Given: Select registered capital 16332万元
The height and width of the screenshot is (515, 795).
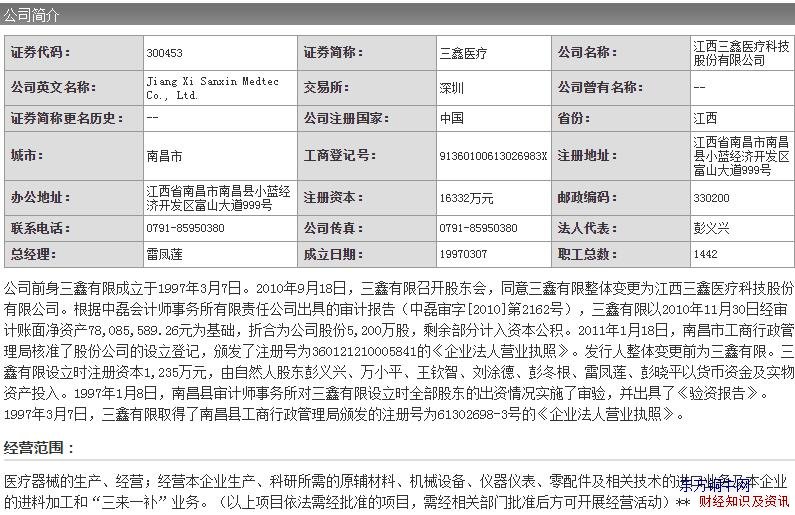Looking at the screenshot, I should 466,198.
